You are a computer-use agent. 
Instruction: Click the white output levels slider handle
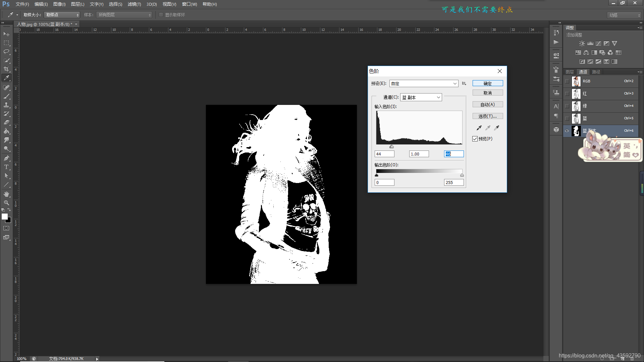point(462,175)
